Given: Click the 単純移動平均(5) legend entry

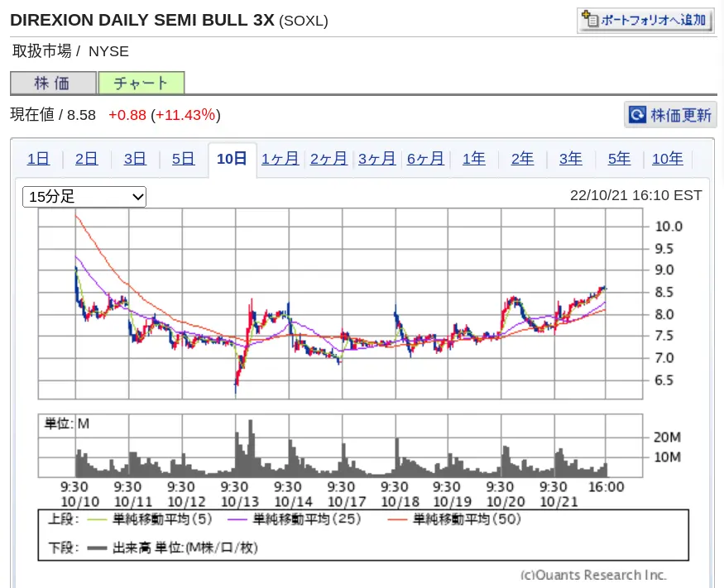Looking at the screenshot, I should [150, 519].
